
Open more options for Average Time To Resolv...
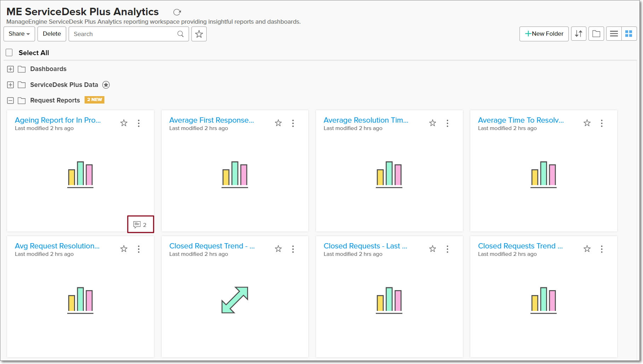[x=602, y=123]
